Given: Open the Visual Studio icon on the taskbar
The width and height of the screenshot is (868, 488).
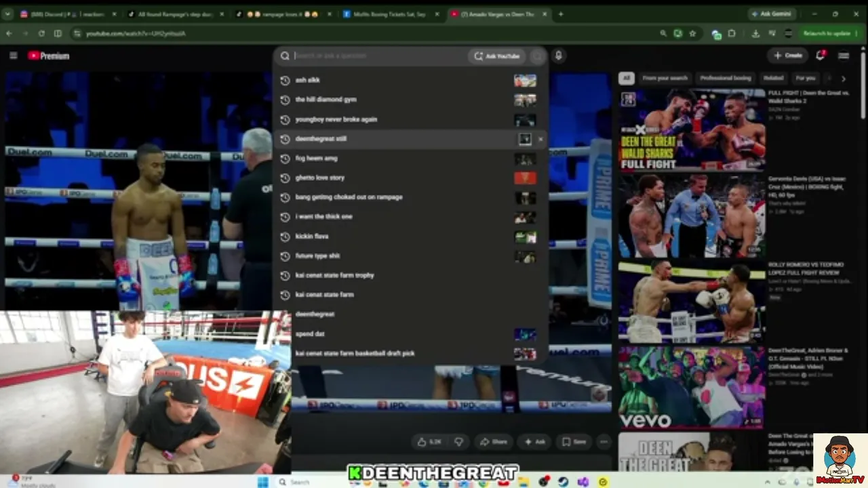Looking at the screenshot, I should tap(583, 482).
